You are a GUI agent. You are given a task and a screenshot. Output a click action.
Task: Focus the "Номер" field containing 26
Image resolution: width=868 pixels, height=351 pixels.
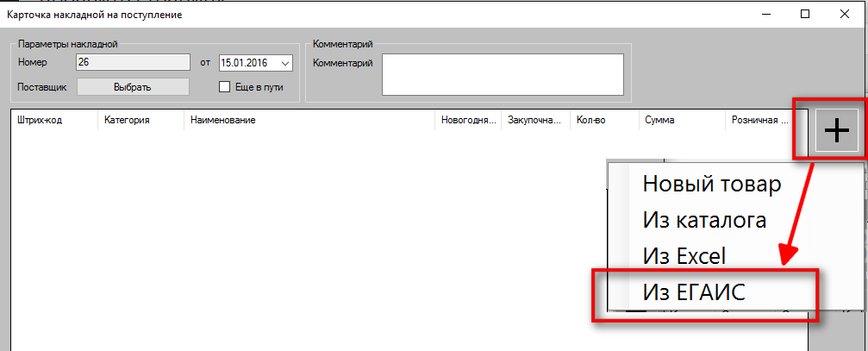(x=133, y=63)
